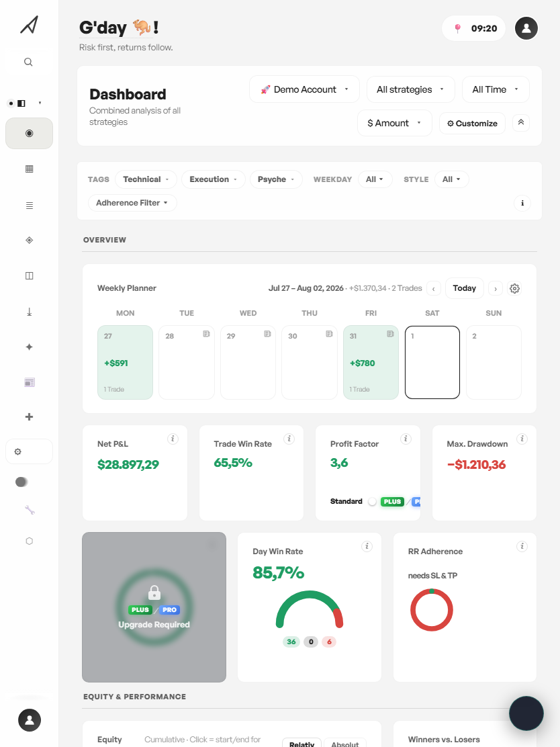Viewport: 560px width, 747px height.
Task: Expand the All strategies dropdown
Action: tap(410, 89)
